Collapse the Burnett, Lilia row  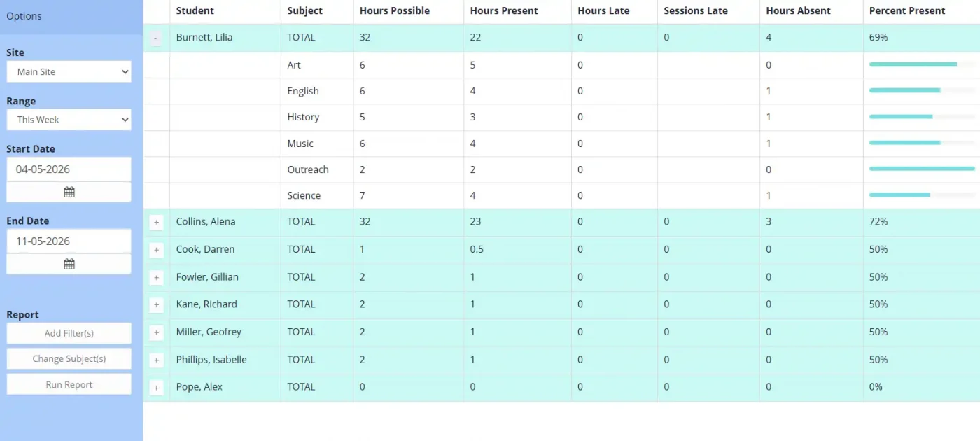(156, 38)
